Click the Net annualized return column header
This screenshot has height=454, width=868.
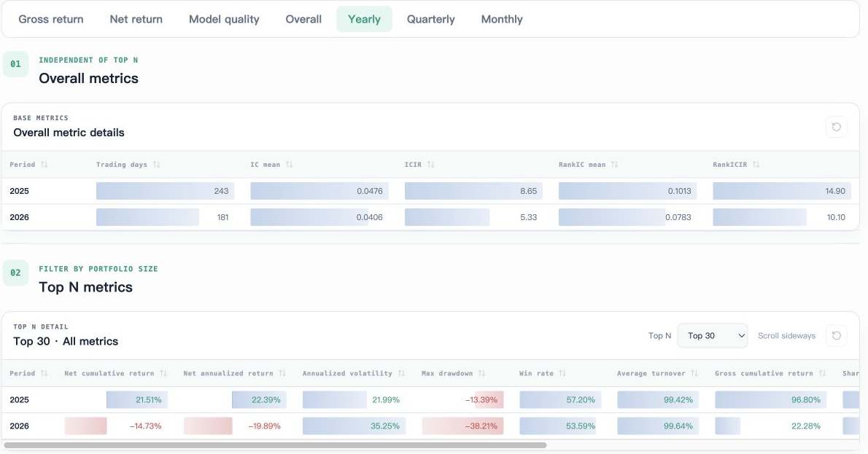click(228, 374)
